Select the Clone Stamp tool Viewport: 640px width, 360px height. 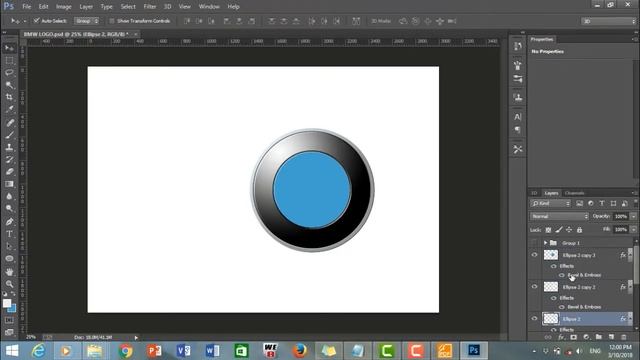[9, 147]
